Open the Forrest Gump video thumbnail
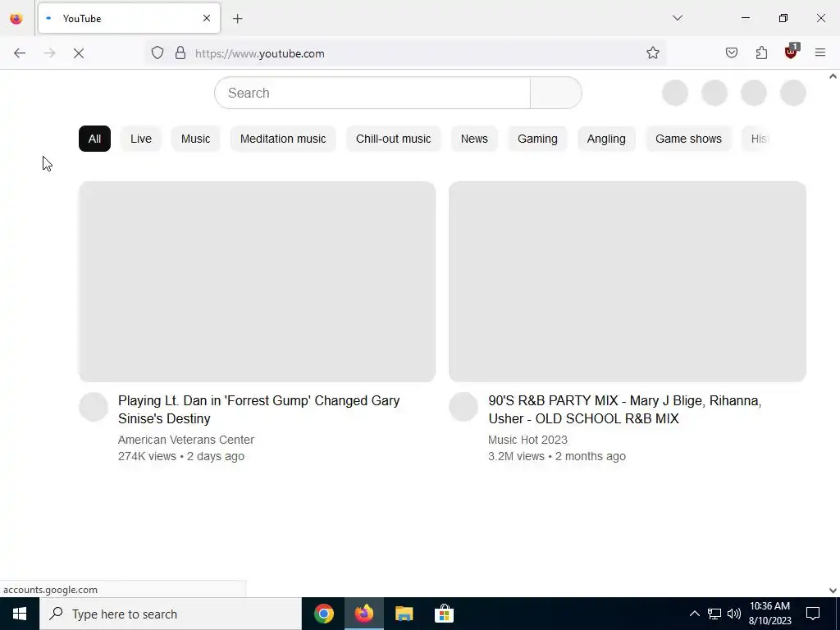 [x=257, y=282]
